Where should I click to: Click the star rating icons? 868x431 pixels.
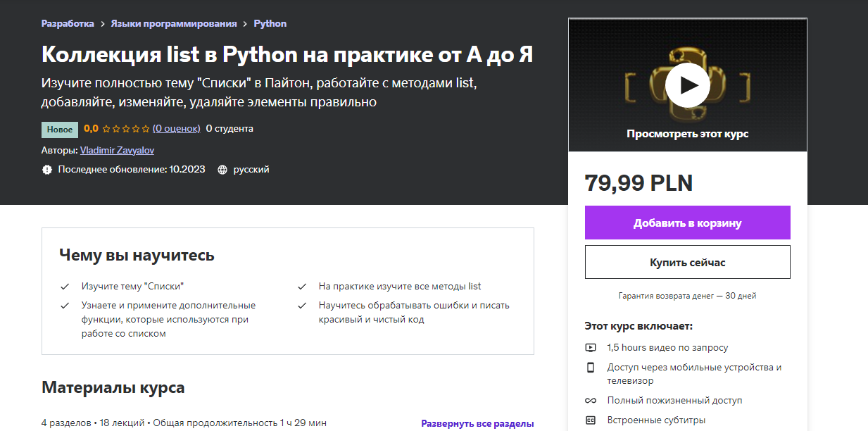tap(126, 129)
